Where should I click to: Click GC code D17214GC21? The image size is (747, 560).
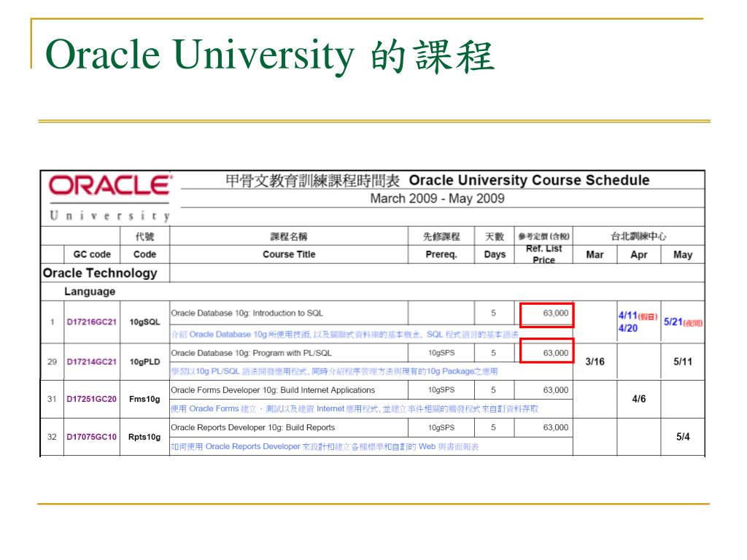(x=91, y=362)
